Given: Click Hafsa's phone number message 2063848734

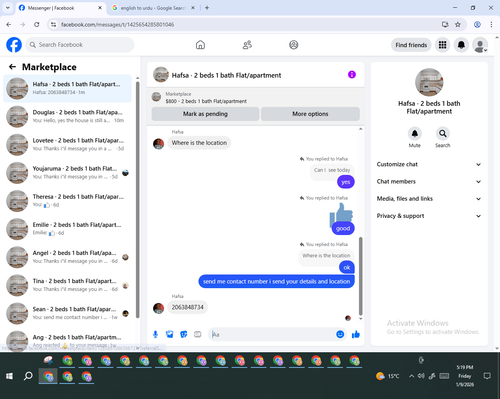Looking at the screenshot, I should (188, 307).
